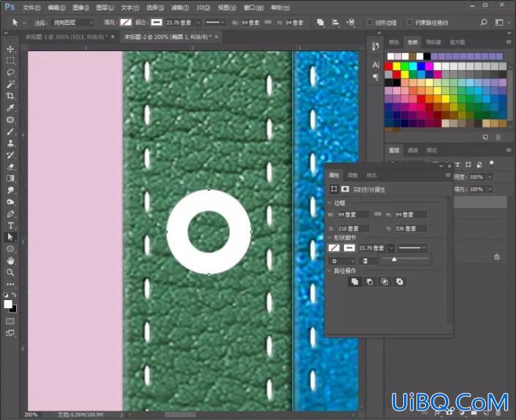Open the layer fill 100% dropdown

pyautogui.click(x=490, y=189)
